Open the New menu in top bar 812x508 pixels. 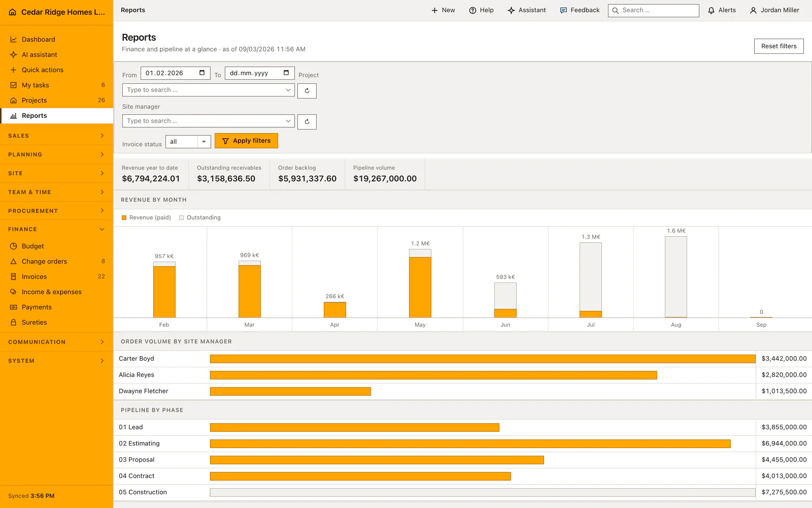443,10
